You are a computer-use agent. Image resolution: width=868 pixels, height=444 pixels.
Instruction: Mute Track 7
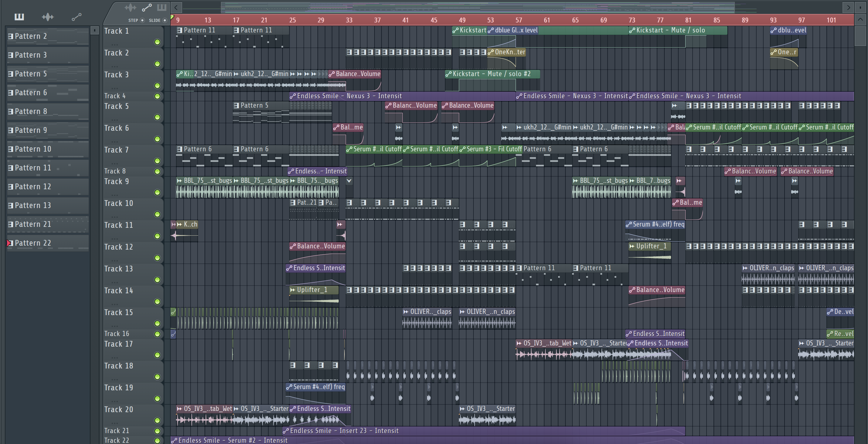[x=157, y=160]
